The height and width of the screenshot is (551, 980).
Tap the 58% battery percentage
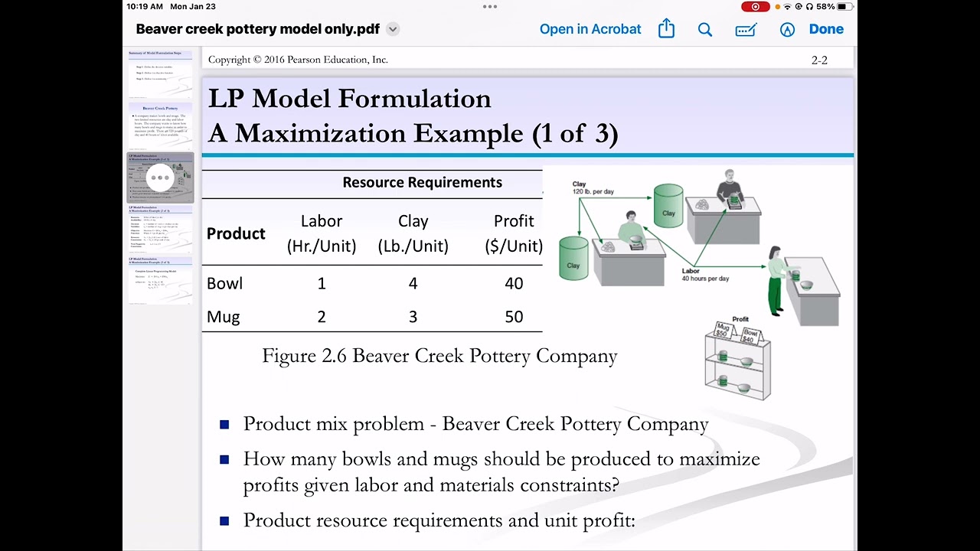point(825,6)
